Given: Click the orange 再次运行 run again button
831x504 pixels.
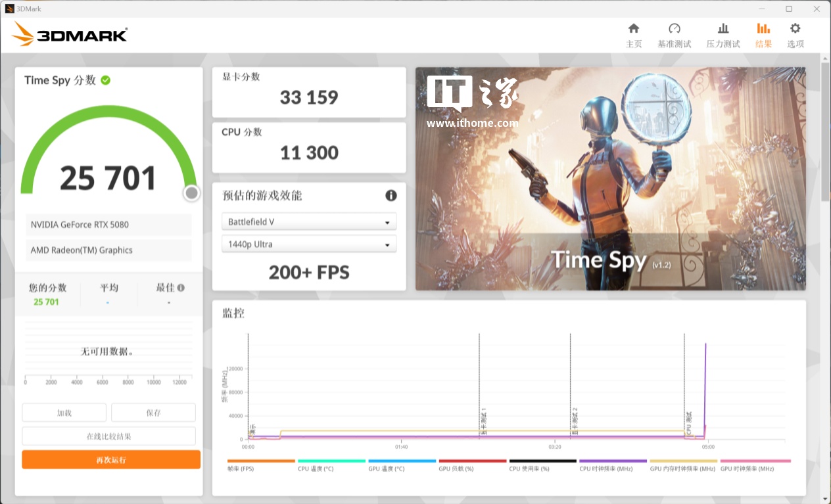Looking at the screenshot, I should [x=111, y=459].
